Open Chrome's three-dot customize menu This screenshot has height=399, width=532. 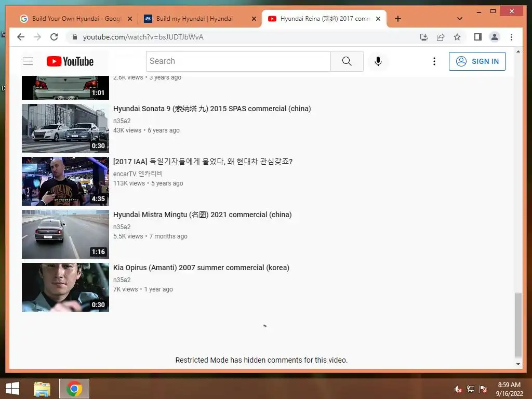(x=511, y=37)
